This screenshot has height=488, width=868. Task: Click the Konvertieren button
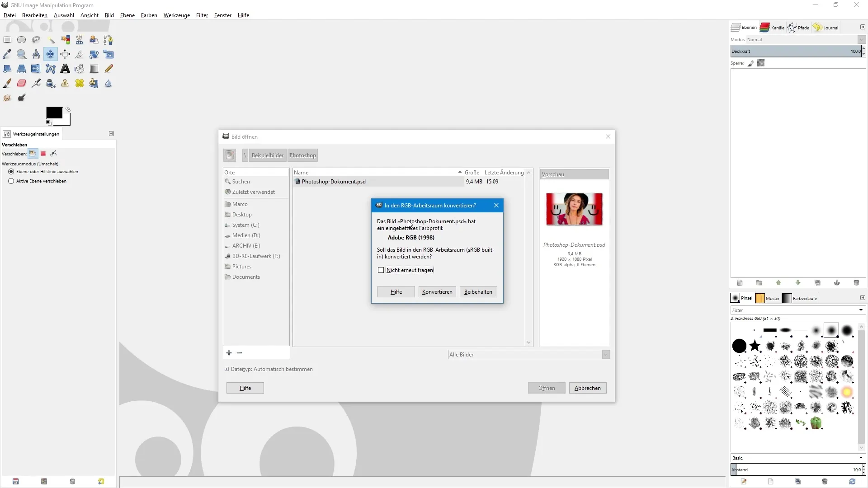(437, 292)
